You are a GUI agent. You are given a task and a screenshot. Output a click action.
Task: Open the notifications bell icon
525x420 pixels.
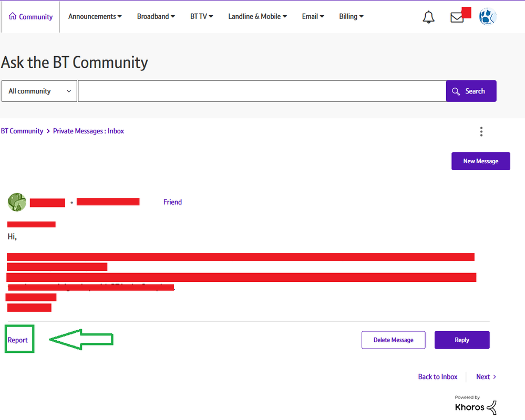tap(428, 17)
